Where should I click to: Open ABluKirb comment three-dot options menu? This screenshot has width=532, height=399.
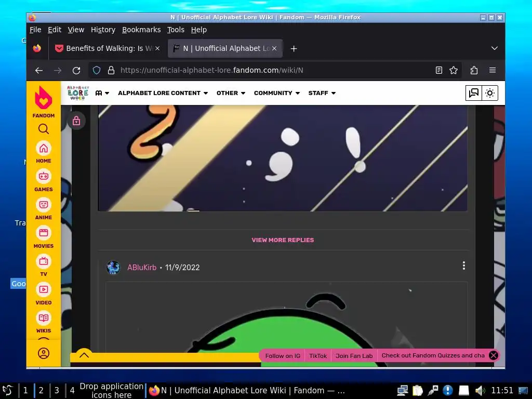[464, 265]
